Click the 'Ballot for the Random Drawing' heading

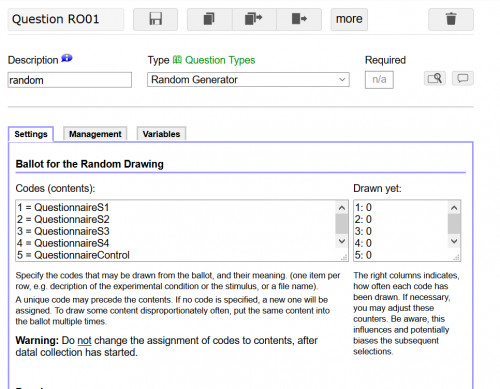coord(90,164)
